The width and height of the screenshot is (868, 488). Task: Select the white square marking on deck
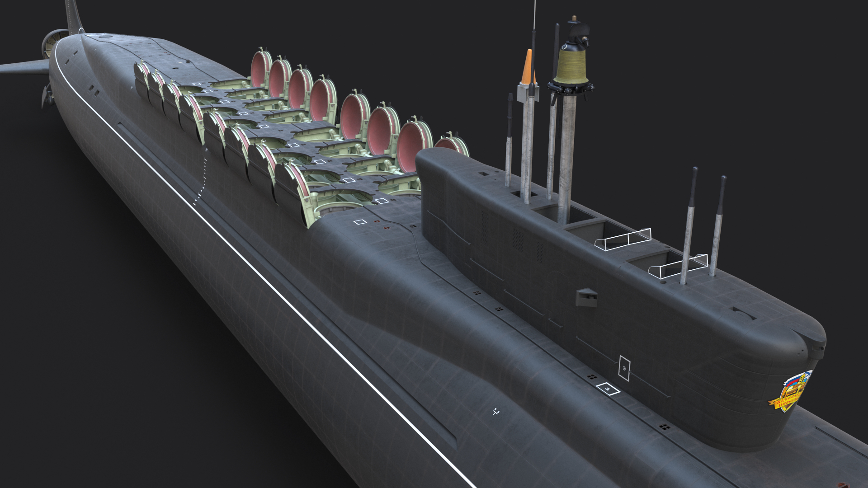pyautogui.click(x=608, y=389)
